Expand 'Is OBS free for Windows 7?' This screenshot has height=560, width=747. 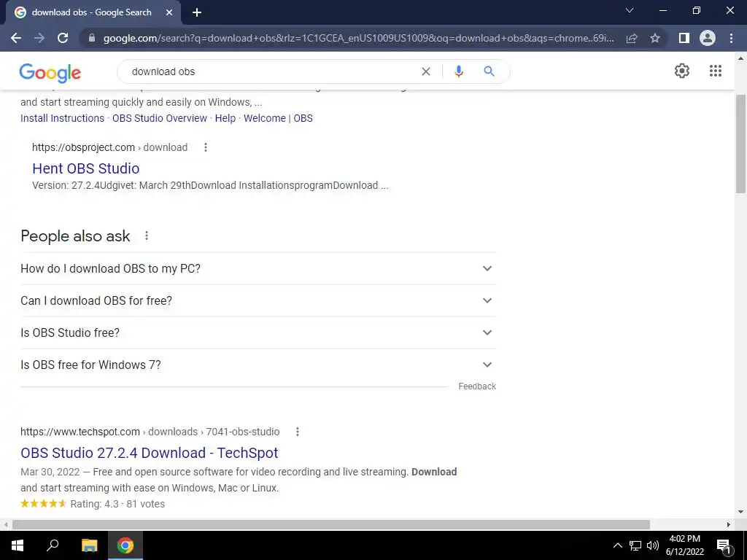coord(258,365)
